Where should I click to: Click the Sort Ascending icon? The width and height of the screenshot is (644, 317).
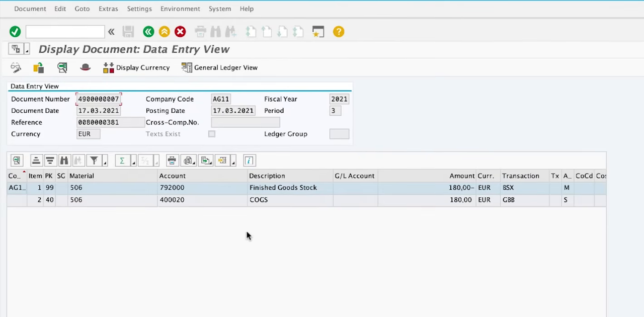coord(36,161)
